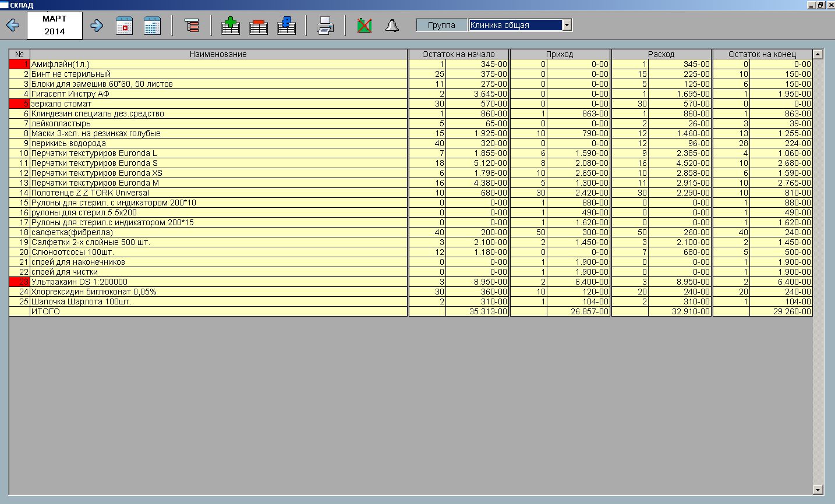Click the МАРТ 2014 period box

[55, 26]
